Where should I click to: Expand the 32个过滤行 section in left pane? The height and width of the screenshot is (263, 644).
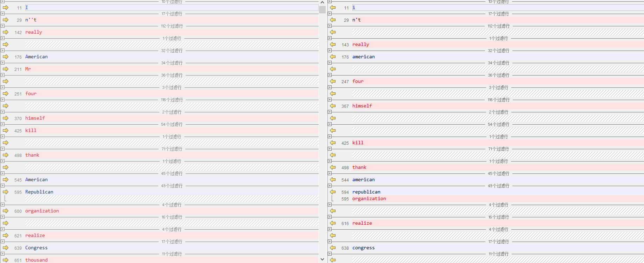click(x=2, y=51)
